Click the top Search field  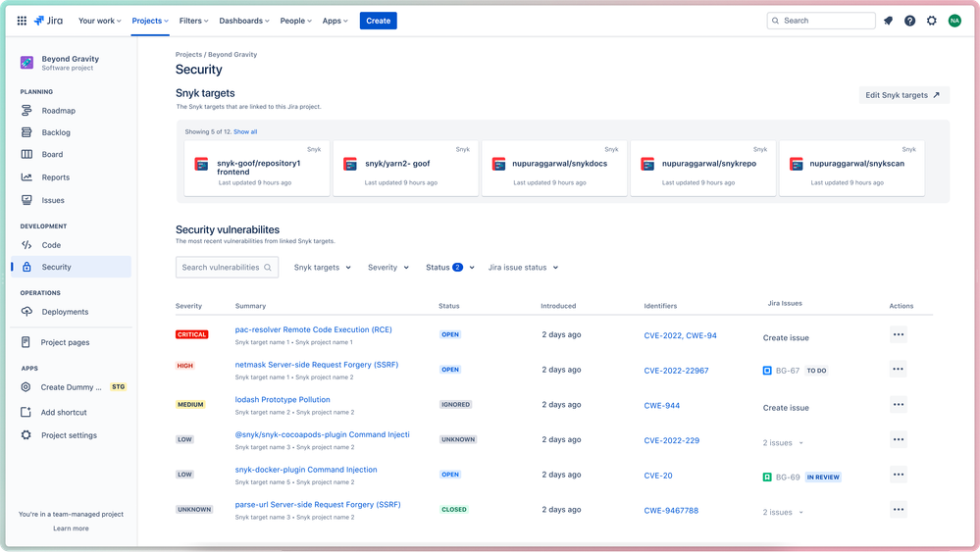(x=821, y=21)
